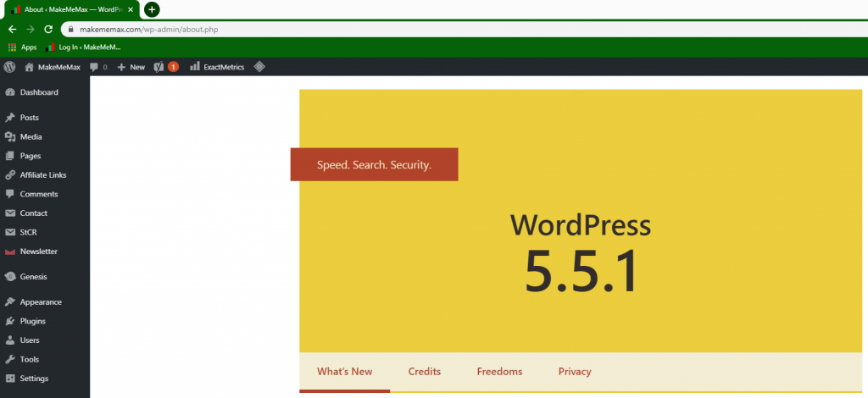Viewport: 868px width, 398px height.
Task: Click the Media library icon
Action: [x=10, y=136]
